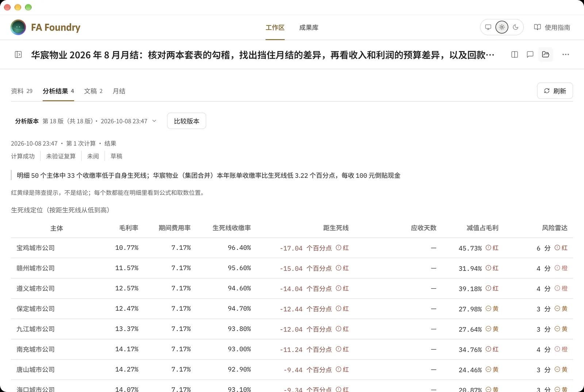Select the 九江城市公司 row name
Image resolution: width=584 pixels, height=392 pixels.
pyautogui.click(x=35, y=329)
